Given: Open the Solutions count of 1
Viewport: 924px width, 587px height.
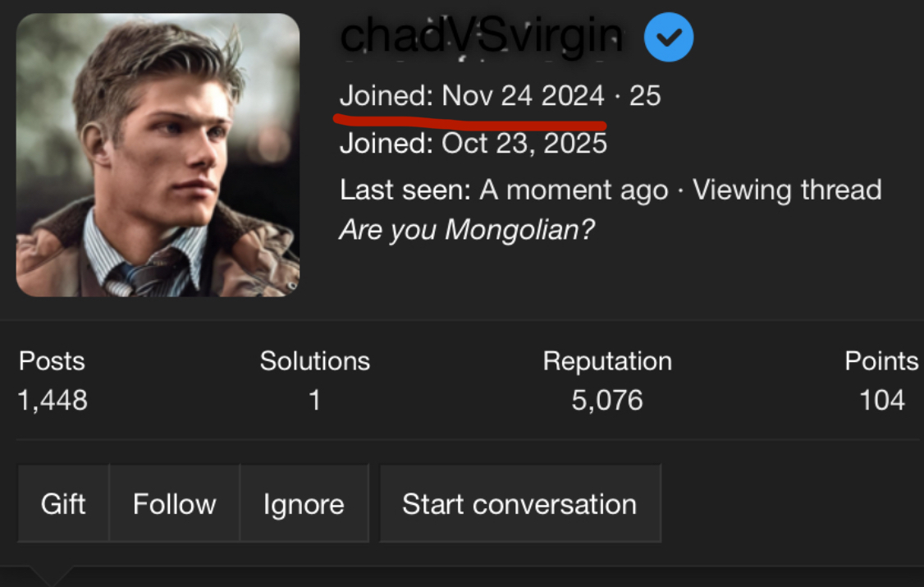Looking at the screenshot, I should (314, 401).
